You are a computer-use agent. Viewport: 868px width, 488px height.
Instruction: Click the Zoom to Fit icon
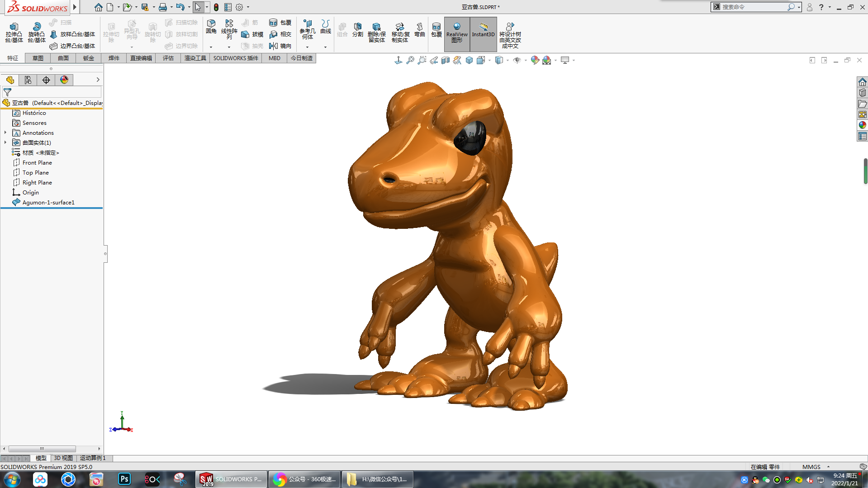410,60
